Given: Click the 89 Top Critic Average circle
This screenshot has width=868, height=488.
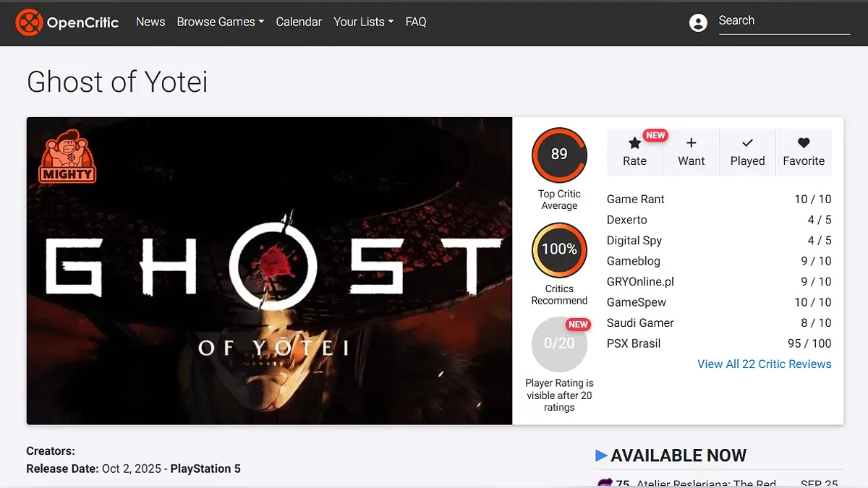Looking at the screenshot, I should (559, 155).
